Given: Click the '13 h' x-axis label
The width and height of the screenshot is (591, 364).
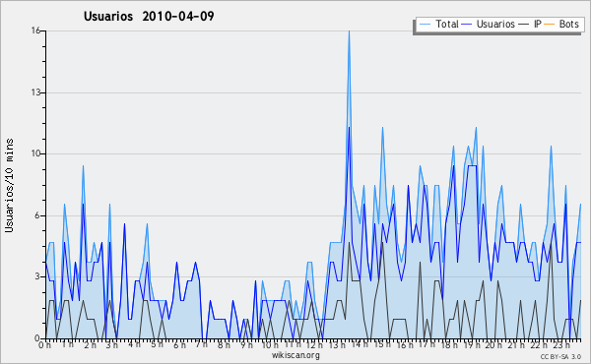Looking at the screenshot, I should pos(337,345).
